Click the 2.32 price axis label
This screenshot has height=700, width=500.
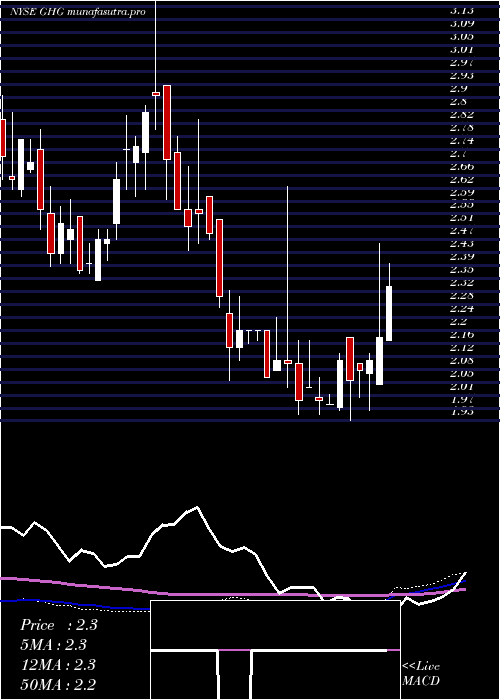click(462, 283)
